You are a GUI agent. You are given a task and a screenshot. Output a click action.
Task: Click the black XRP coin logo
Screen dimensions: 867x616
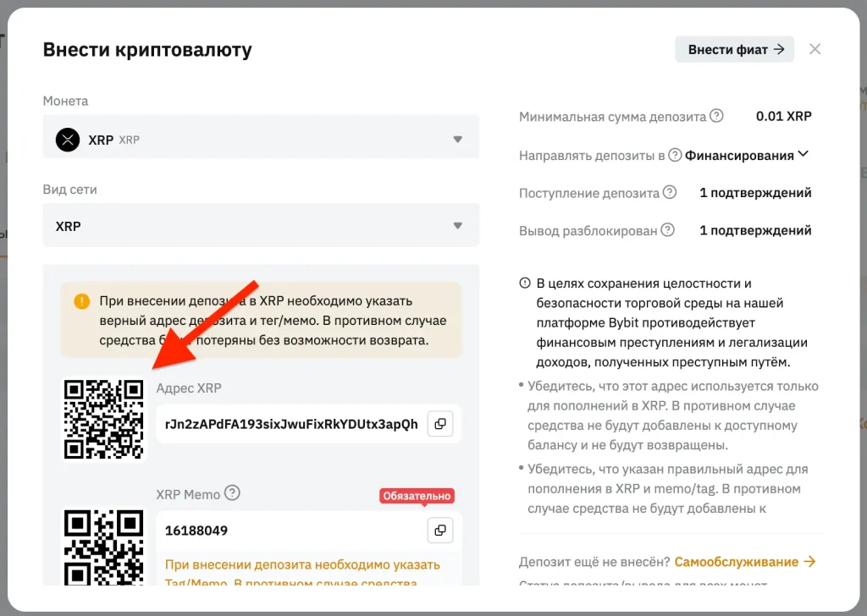click(x=68, y=140)
